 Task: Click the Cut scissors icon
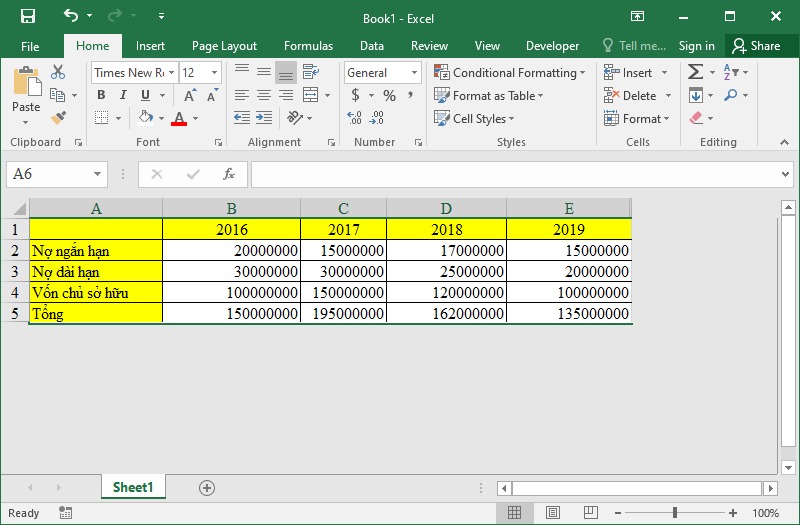pos(58,72)
